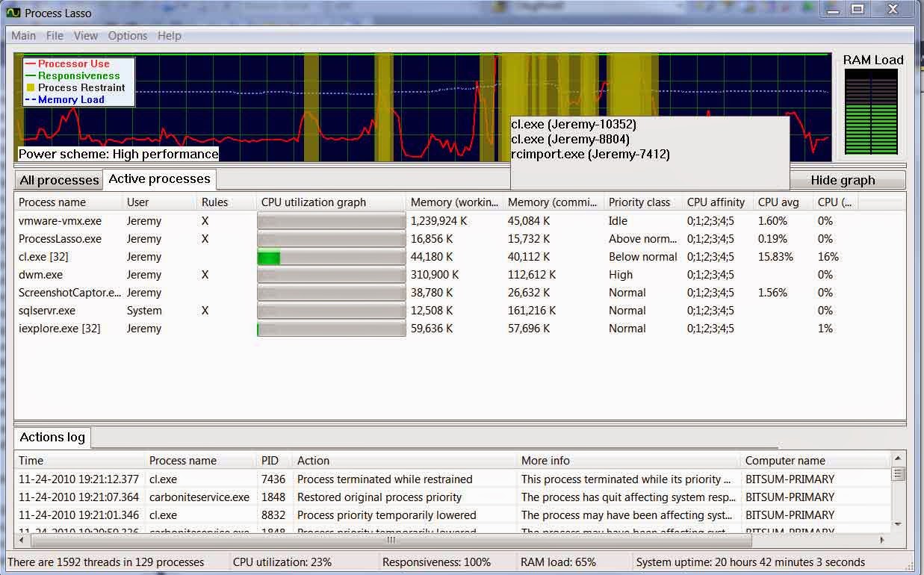Sort by the Priority class column header
This screenshot has height=575, width=924.
pos(639,202)
